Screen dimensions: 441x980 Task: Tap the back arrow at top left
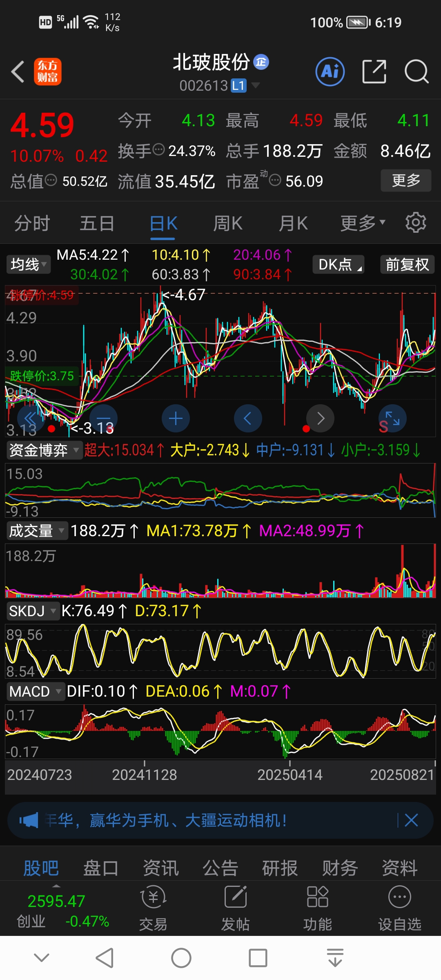(x=18, y=72)
